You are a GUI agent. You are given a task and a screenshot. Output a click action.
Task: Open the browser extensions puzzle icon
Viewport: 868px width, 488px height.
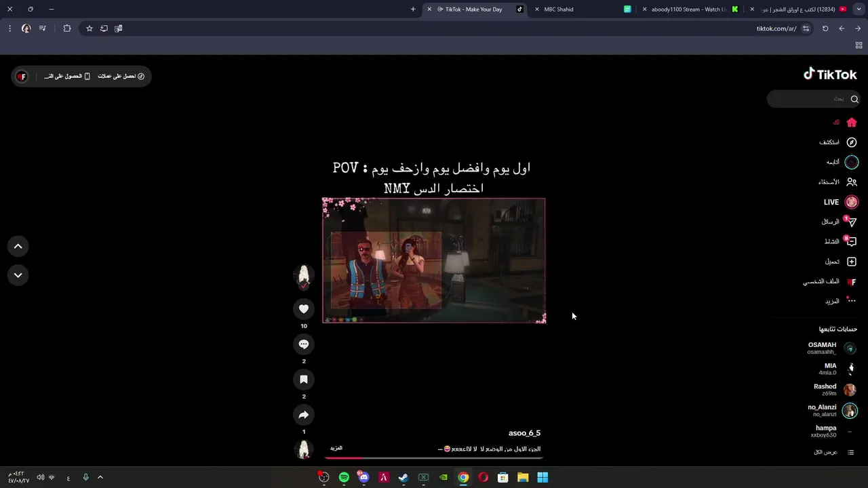coord(67,28)
